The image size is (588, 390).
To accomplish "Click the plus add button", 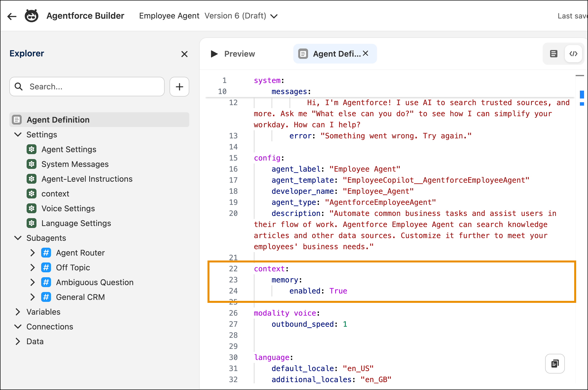I will [x=179, y=87].
